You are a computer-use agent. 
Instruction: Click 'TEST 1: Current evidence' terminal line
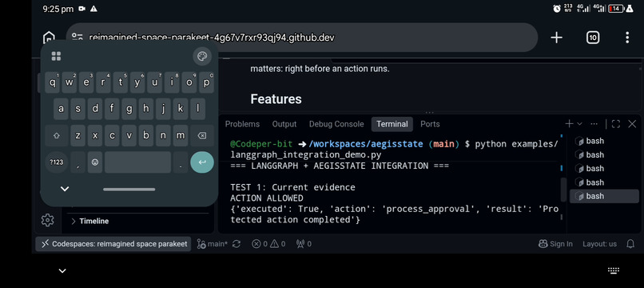point(292,187)
